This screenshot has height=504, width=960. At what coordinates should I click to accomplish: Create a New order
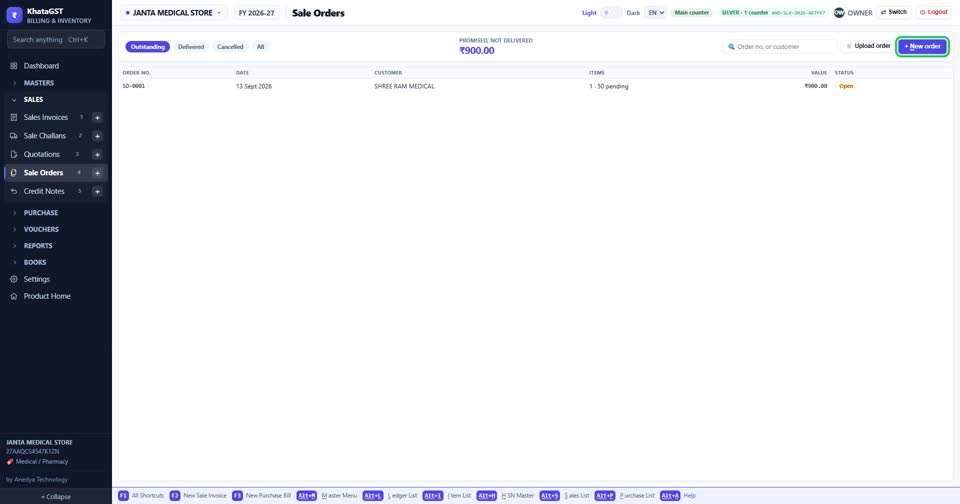(923, 47)
